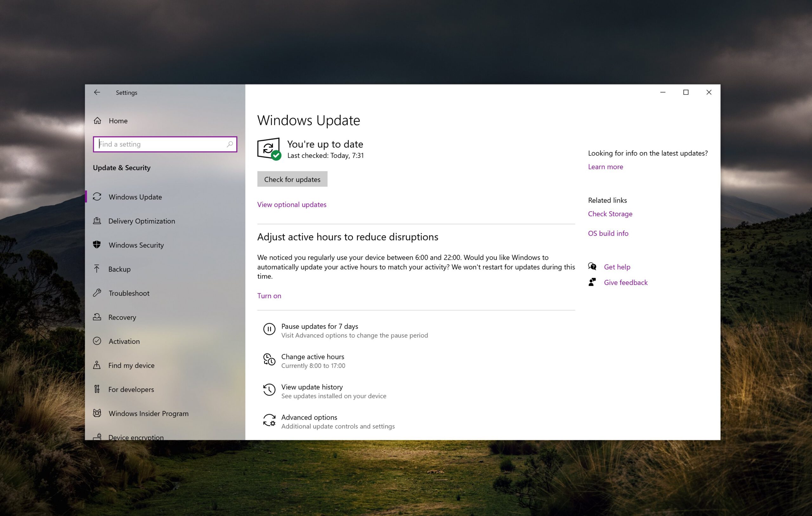Open Advanced options for updates

coord(309,417)
